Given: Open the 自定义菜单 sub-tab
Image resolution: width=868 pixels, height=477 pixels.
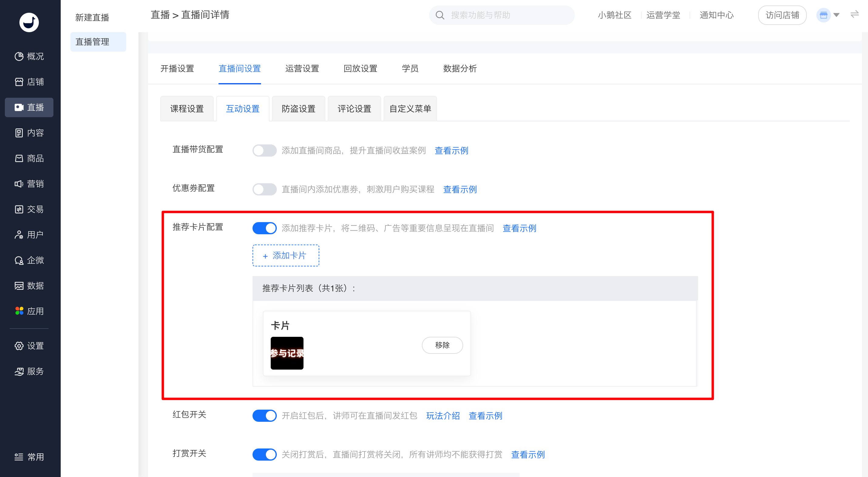Looking at the screenshot, I should coord(410,109).
